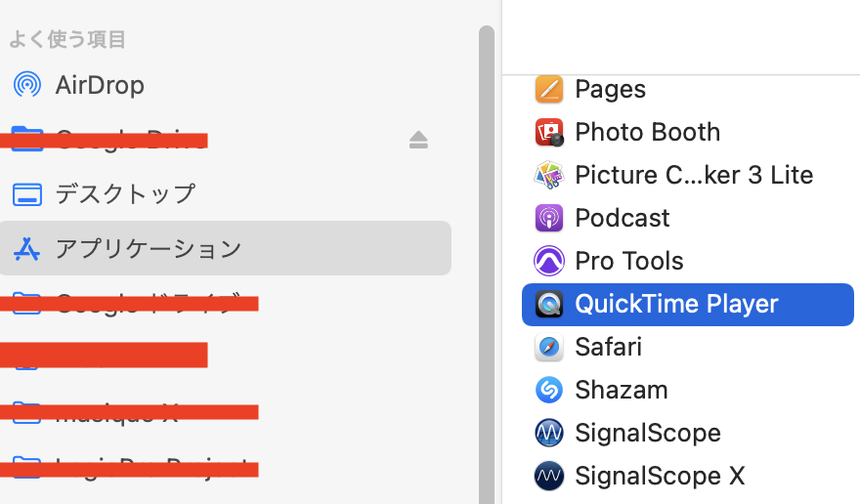This screenshot has width=860, height=504.
Task: Click the SignalScope X app icon
Action: tap(549, 476)
